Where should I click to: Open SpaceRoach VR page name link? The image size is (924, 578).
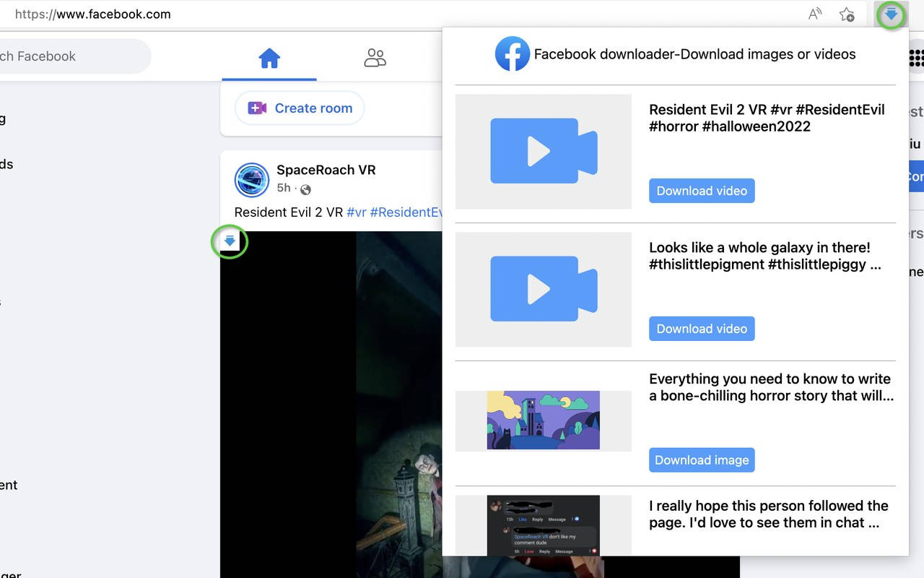pos(326,171)
